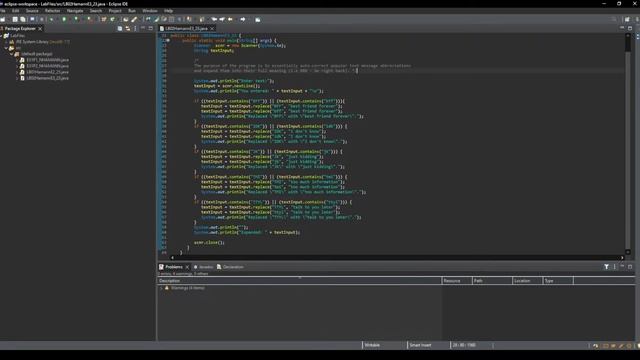Expand the Warnings (4 items) group
This screenshot has width=640, height=360.
(162, 288)
